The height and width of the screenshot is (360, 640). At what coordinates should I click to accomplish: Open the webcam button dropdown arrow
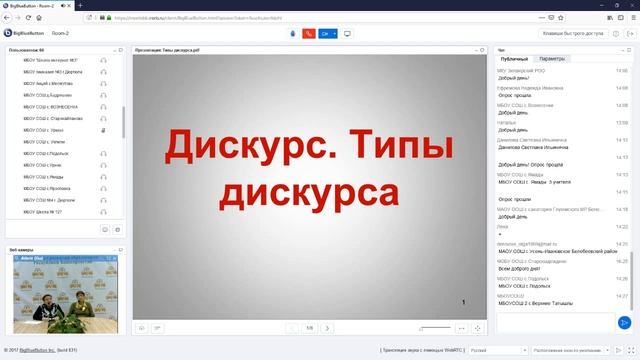[334, 33]
